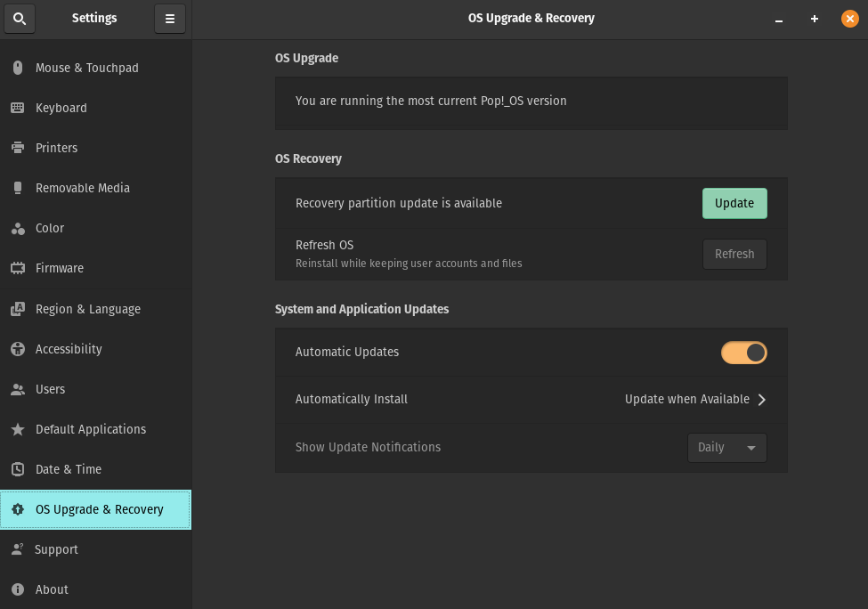Click the Printers icon in sidebar
The height and width of the screenshot is (609, 868).
tap(18, 148)
